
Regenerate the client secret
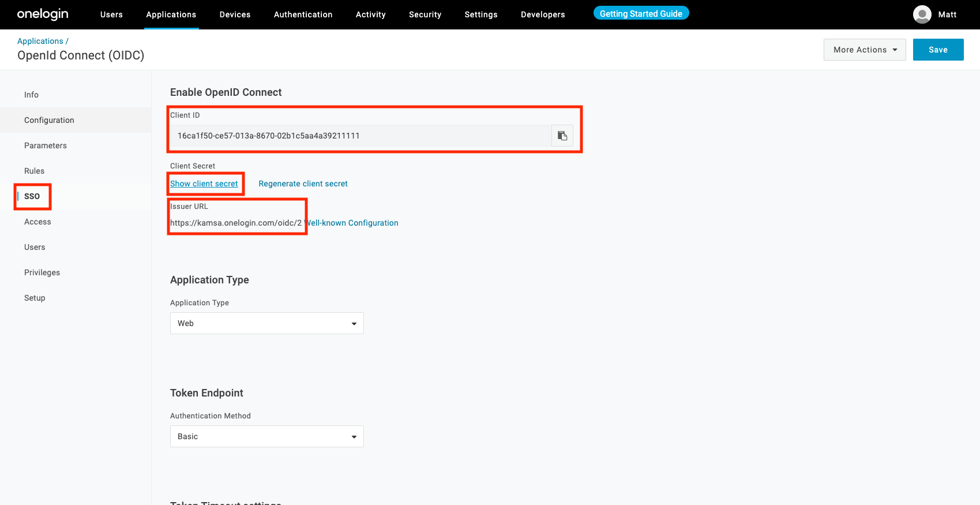click(x=303, y=184)
